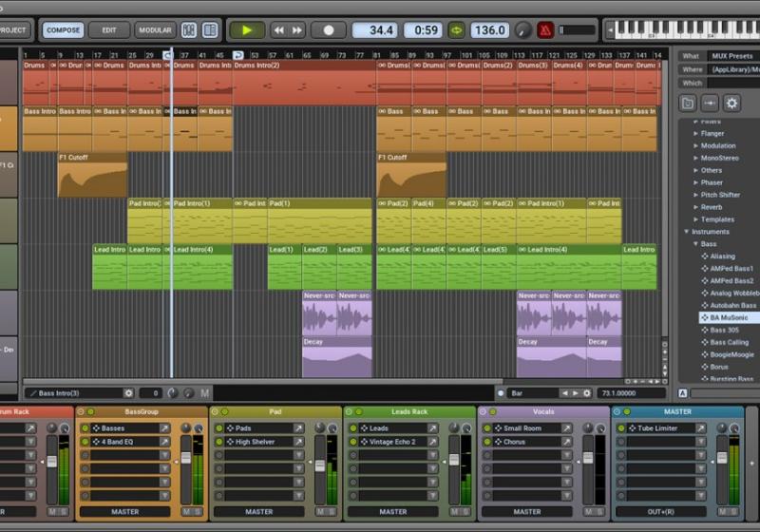Click the browser arrow import icon

coord(710,104)
